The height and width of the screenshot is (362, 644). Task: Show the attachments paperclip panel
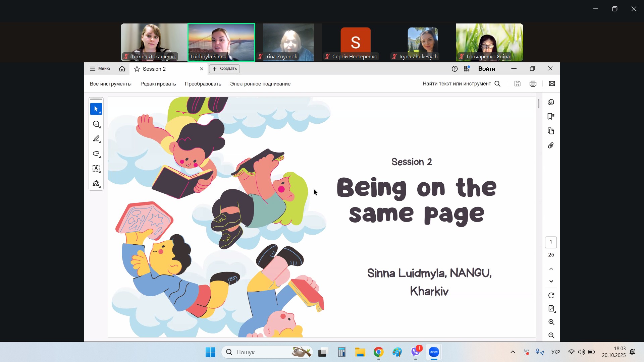tap(551, 145)
